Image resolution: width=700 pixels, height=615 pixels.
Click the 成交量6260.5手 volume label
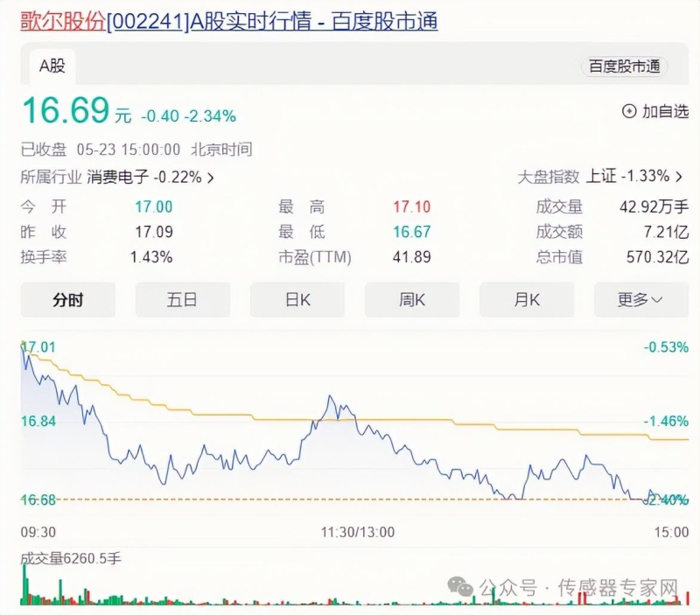(x=71, y=558)
